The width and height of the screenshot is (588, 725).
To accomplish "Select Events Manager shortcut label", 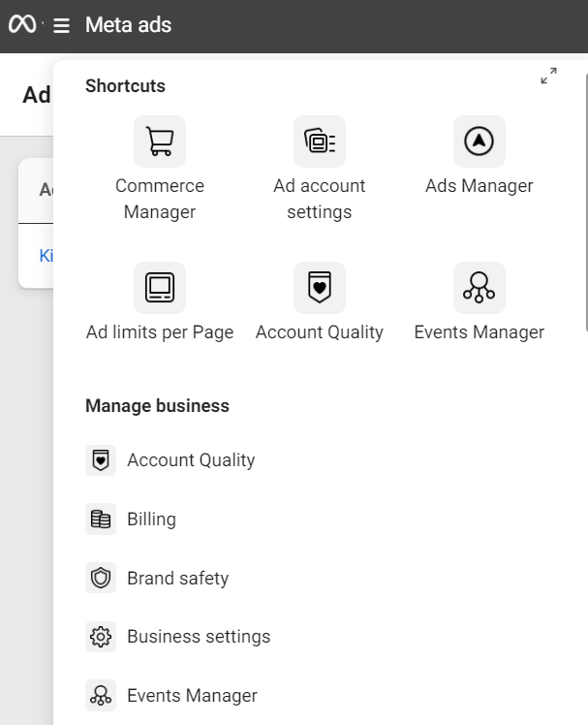I will pos(480,332).
